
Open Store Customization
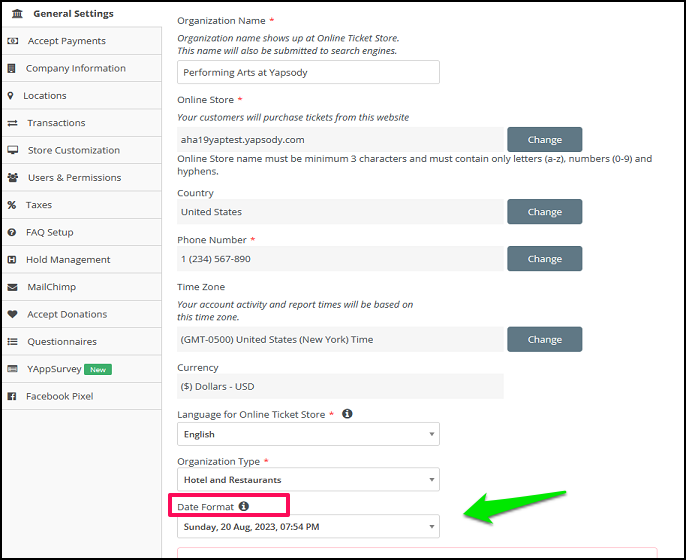pos(82,150)
